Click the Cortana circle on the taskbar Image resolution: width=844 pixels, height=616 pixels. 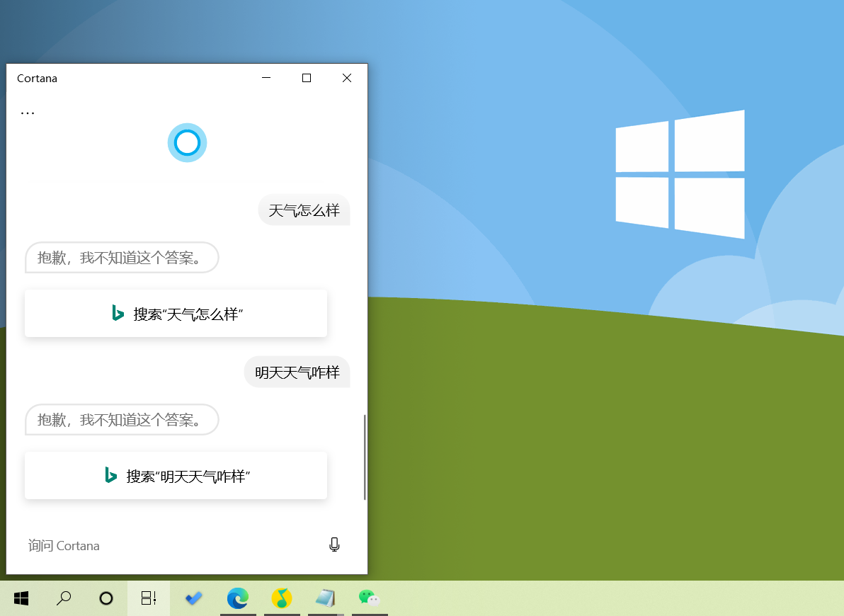tap(106, 598)
